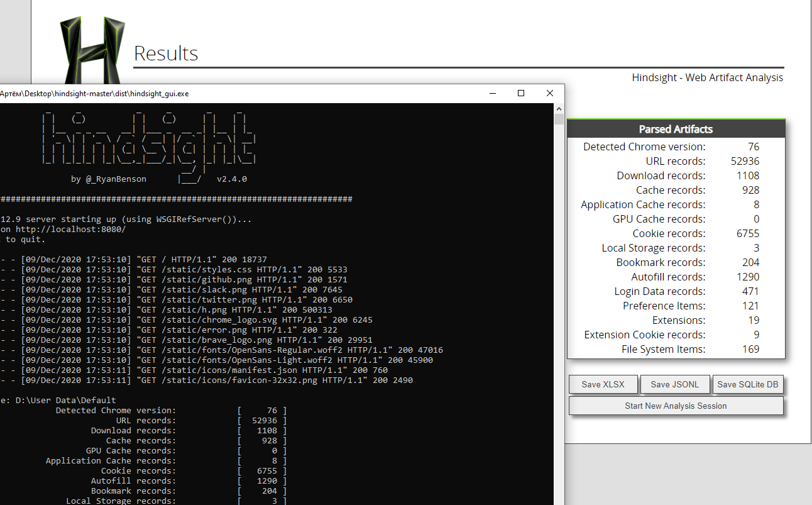Click the OpenSans-Light.woff2 log line

[x=216, y=360]
